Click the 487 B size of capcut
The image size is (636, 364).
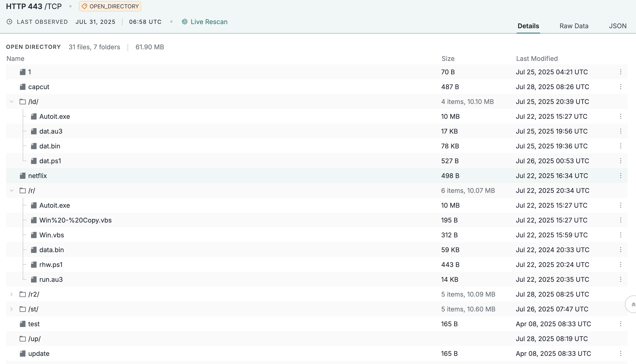450,87
